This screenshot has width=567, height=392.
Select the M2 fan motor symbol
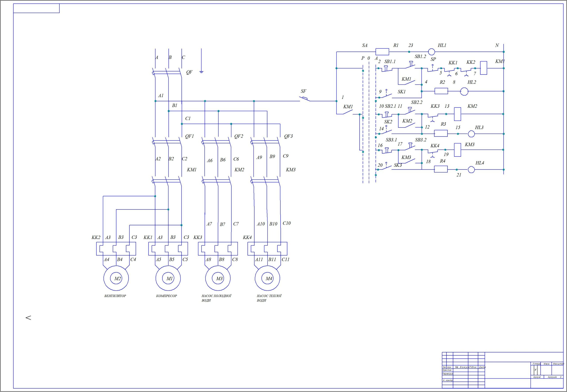point(116,278)
